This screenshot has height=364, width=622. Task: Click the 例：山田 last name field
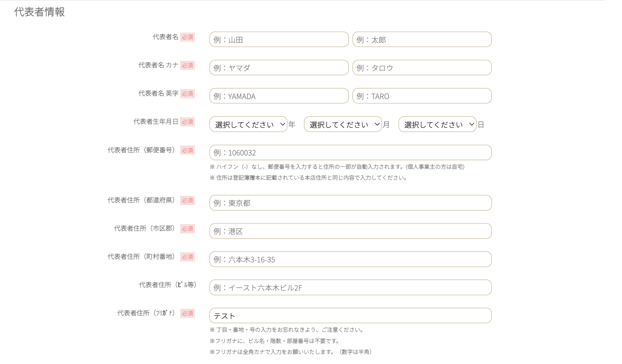279,39
